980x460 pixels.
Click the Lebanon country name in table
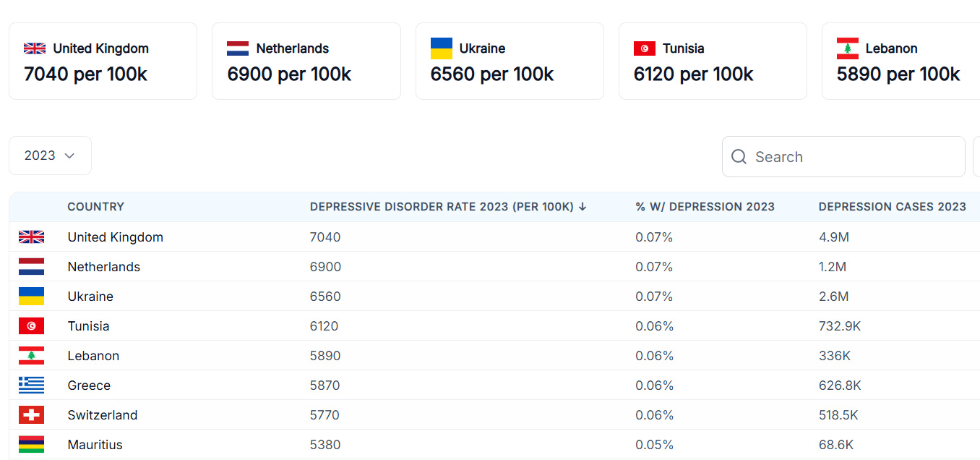[x=93, y=356]
